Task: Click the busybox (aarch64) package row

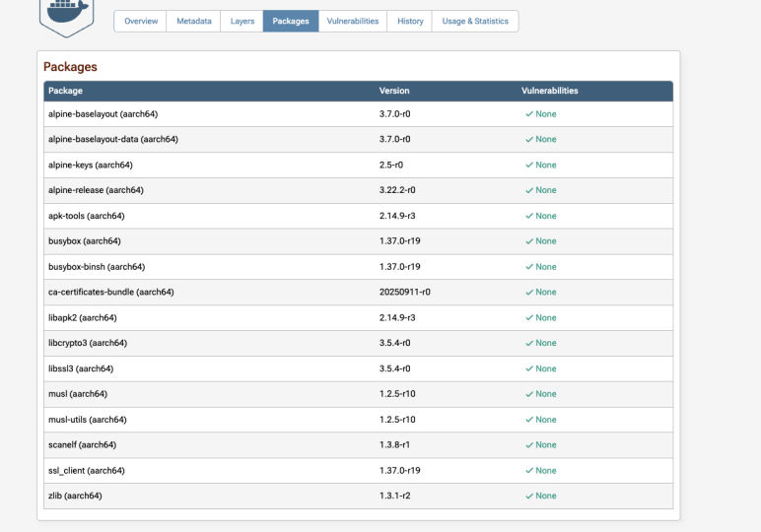Action: [84, 241]
